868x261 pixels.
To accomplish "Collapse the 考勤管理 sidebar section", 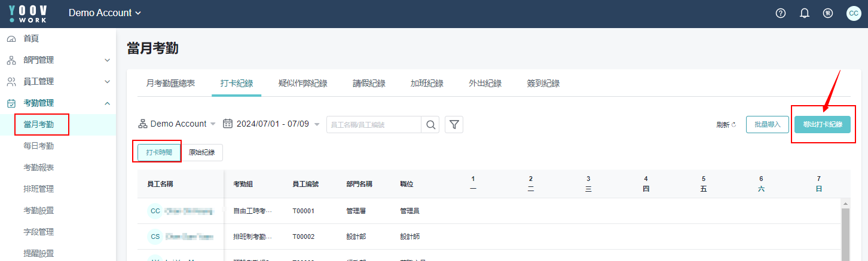I will tap(108, 103).
